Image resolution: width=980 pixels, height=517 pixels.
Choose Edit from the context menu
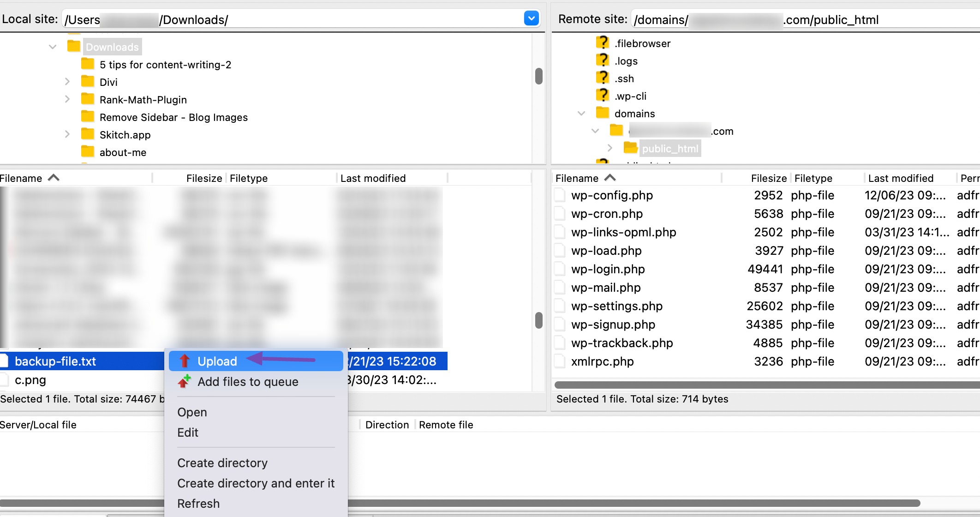[188, 432]
